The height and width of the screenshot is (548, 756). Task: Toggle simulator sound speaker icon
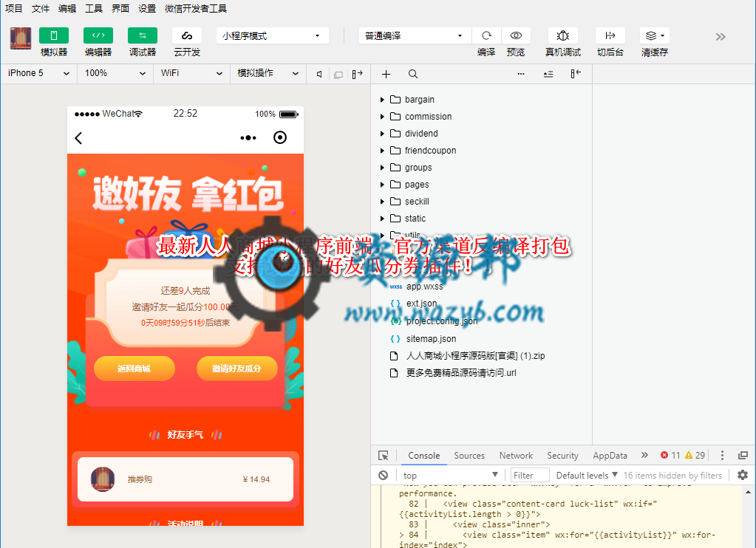319,74
